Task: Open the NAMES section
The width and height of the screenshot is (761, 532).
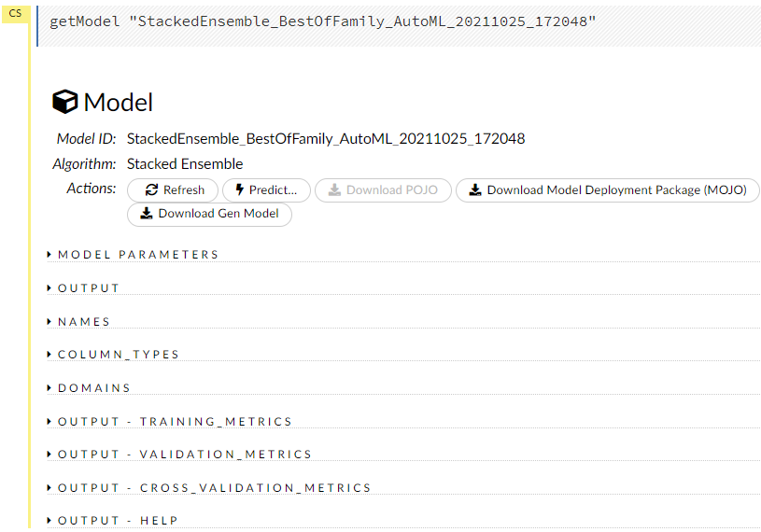Action: (84, 322)
